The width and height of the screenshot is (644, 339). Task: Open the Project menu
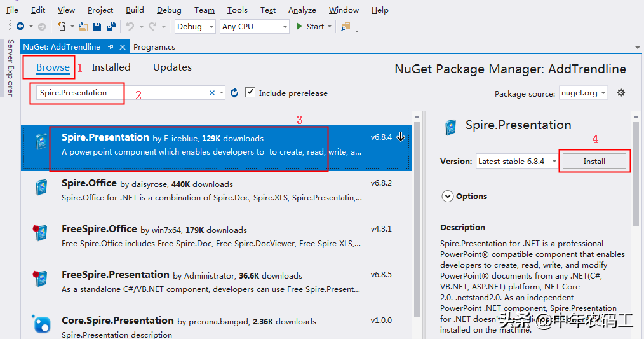(100, 10)
